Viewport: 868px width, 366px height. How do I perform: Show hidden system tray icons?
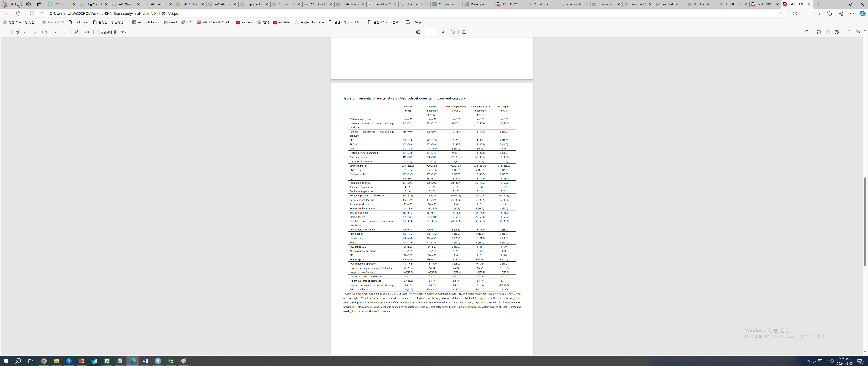(x=808, y=361)
